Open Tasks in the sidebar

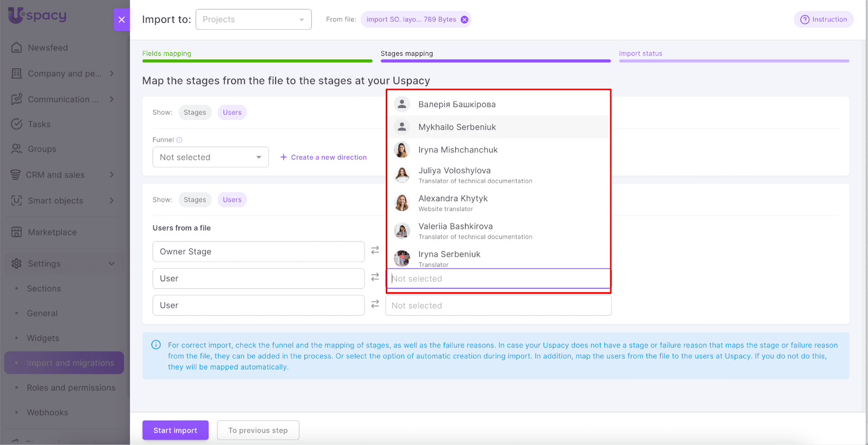point(39,124)
